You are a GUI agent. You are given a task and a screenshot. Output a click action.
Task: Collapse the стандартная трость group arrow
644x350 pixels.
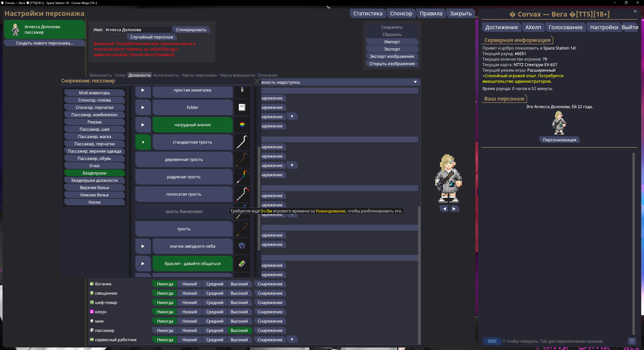143,142
